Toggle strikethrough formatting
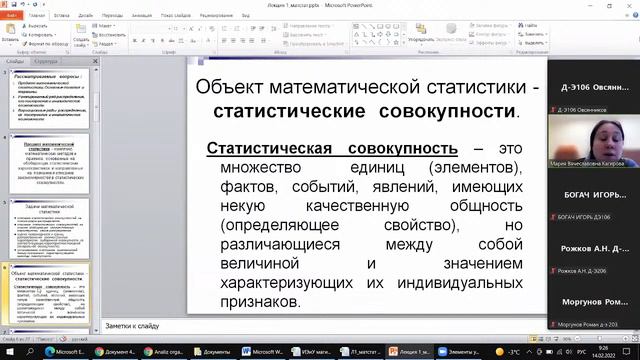Screen dimensions: 640x360 pyautogui.click(x=171, y=41)
